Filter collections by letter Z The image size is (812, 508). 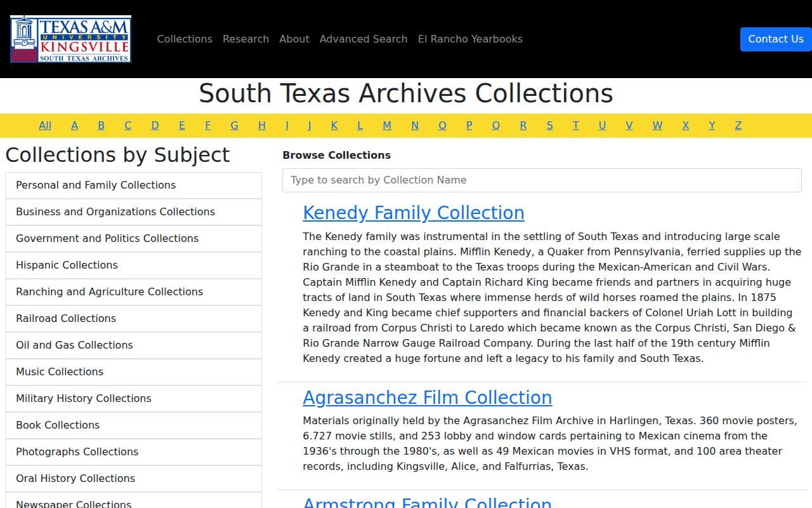point(738,125)
